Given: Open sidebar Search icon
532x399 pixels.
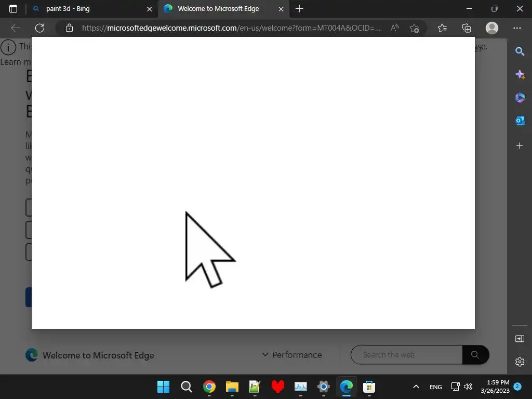Looking at the screenshot, I should click(x=520, y=51).
